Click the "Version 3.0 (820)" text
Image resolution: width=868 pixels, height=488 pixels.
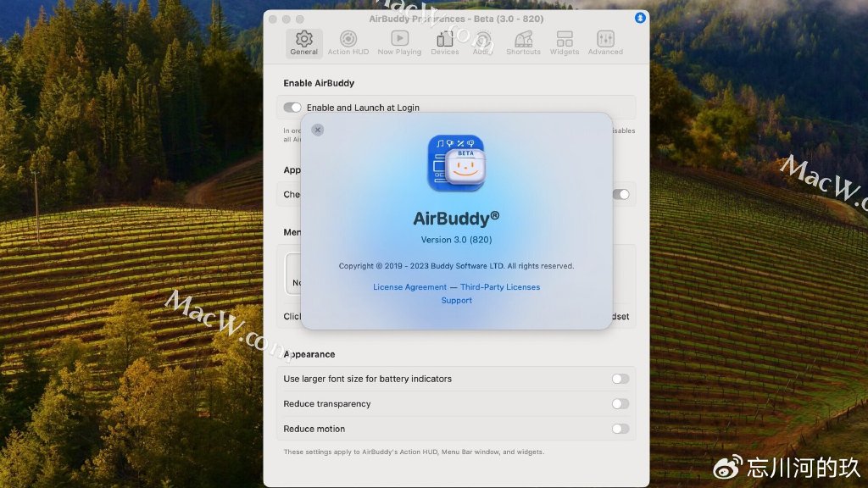[x=456, y=240]
